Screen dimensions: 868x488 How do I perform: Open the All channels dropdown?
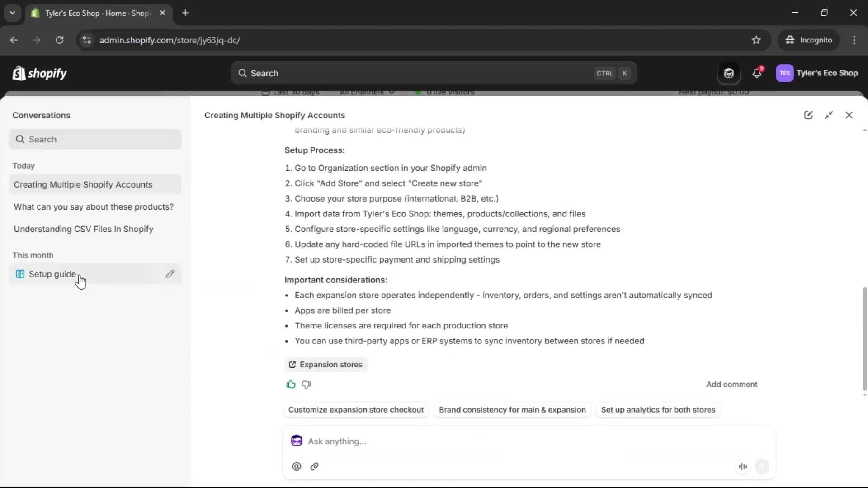pyautogui.click(x=367, y=93)
